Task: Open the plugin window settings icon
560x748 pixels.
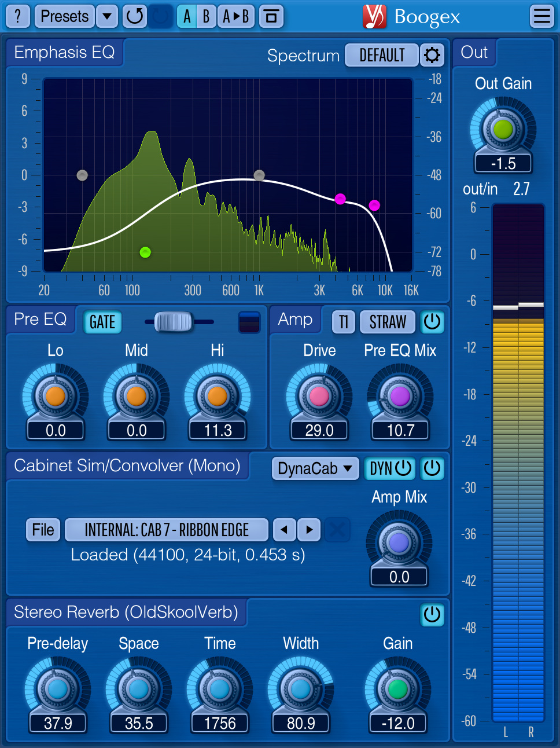Action: [x=271, y=16]
